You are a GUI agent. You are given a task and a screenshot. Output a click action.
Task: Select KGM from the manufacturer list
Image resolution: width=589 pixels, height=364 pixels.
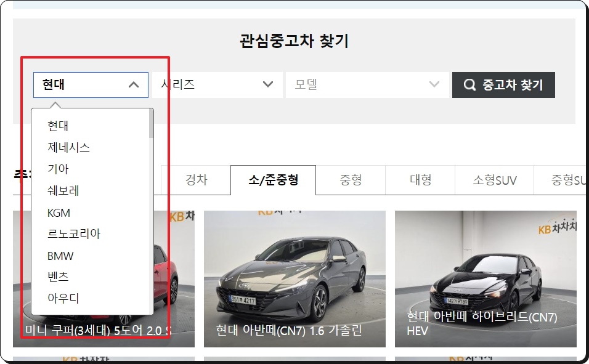59,212
